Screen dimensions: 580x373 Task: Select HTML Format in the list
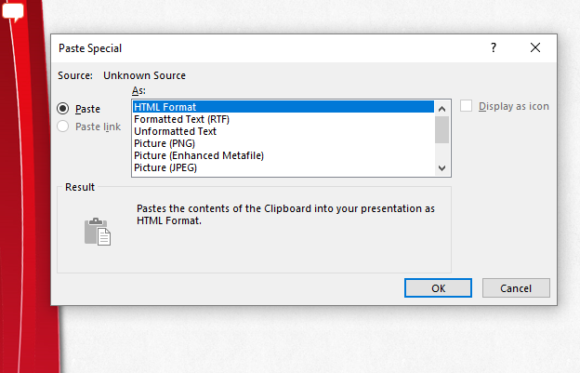[x=283, y=107]
